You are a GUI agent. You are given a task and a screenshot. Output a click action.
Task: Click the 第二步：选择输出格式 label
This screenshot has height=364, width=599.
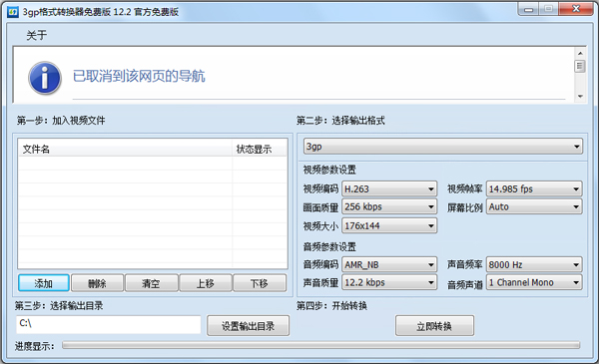[x=340, y=121]
